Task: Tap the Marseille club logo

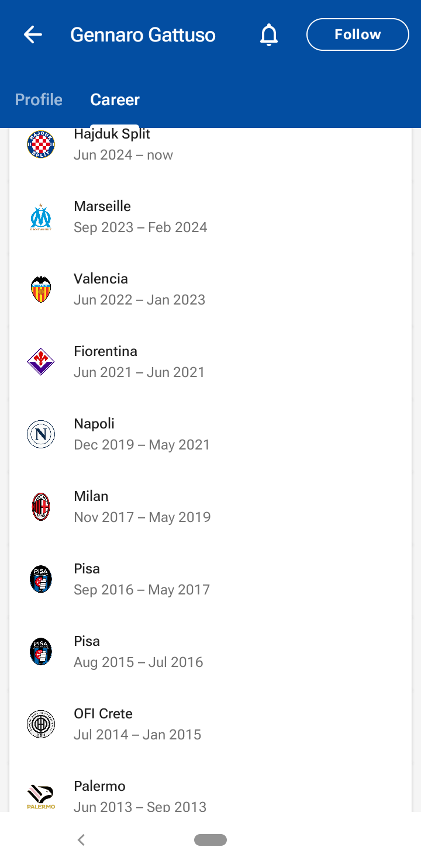Action: click(x=41, y=217)
